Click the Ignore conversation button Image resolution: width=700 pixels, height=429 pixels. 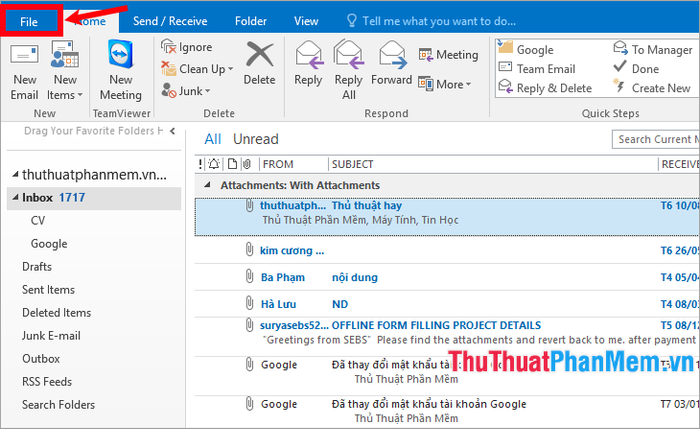(x=187, y=47)
